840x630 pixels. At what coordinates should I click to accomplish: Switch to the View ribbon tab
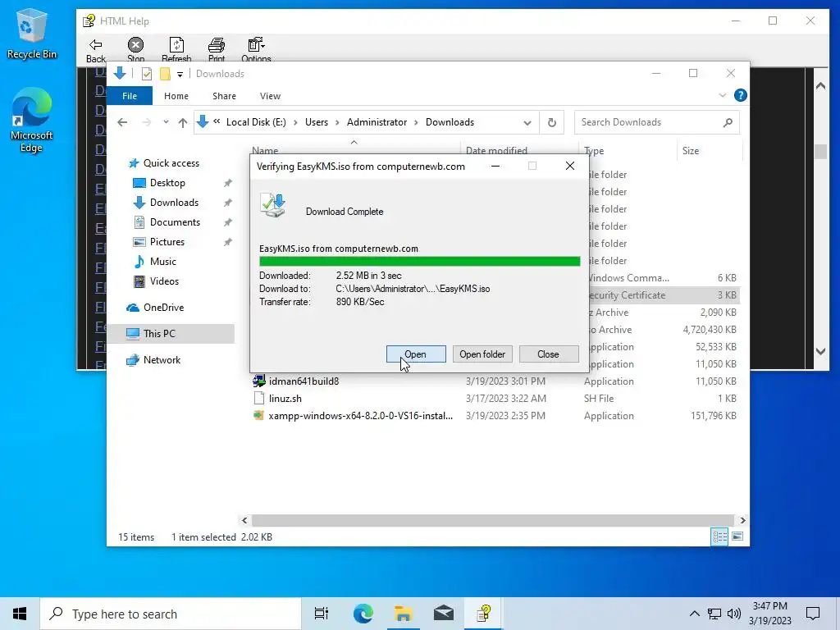(x=270, y=96)
